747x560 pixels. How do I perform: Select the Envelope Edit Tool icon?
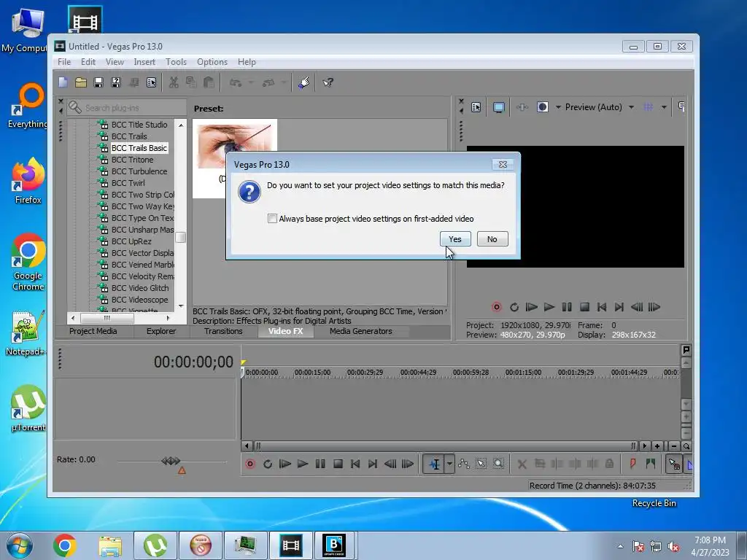click(x=463, y=464)
